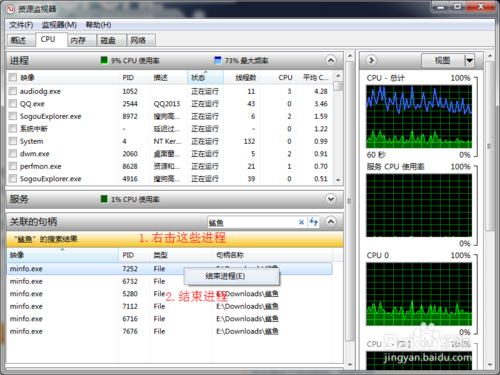
Task: Open the 文件(F) menu
Action: point(21,25)
